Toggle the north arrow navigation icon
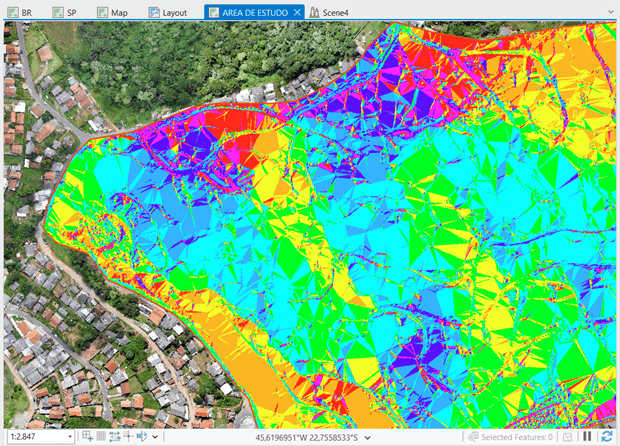 pyautogui.click(x=141, y=437)
